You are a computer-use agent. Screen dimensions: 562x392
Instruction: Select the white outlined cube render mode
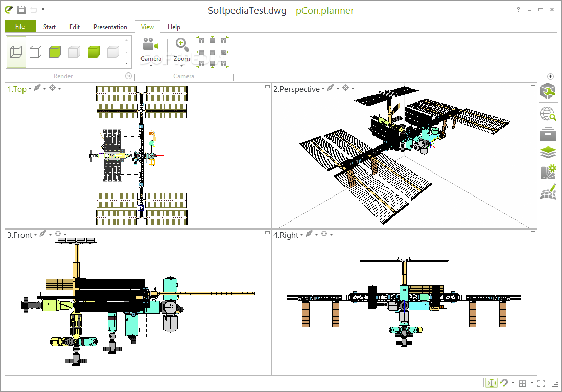(35, 52)
